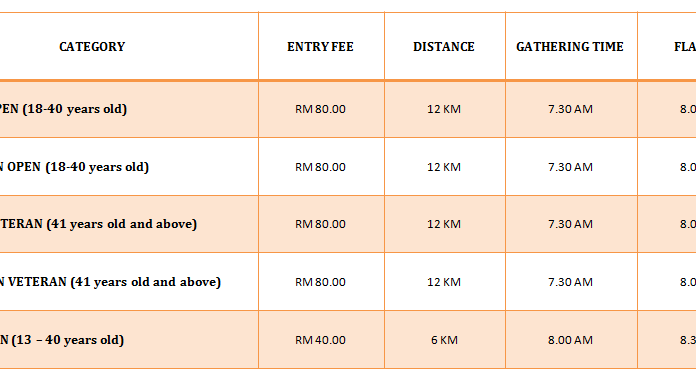The height and width of the screenshot is (380, 696).
Task: Select 'TERAN (41 years old and above)' cell
Action: pyautogui.click(x=129, y=224)
